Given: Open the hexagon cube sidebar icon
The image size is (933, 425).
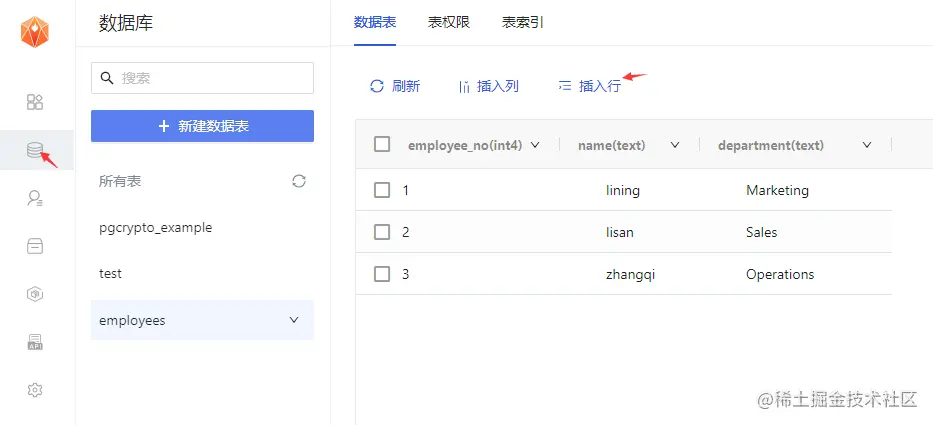Looking at the screenshot, I should [35, 294].
